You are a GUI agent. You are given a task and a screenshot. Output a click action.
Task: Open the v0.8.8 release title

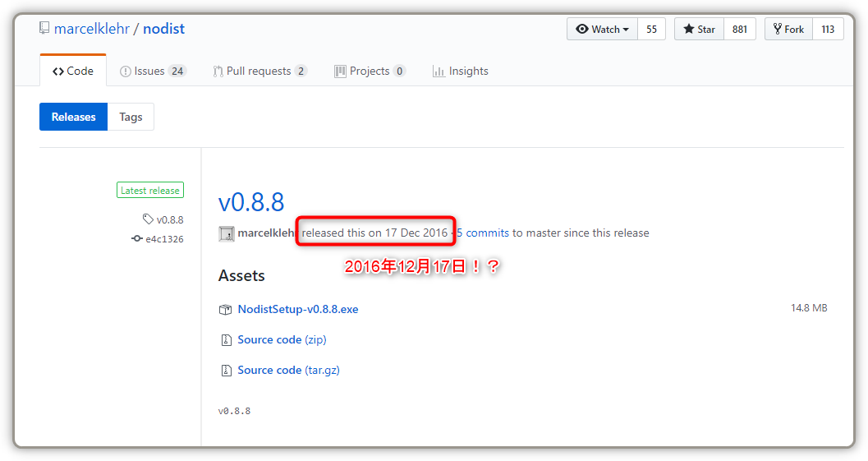pos(251,202)
